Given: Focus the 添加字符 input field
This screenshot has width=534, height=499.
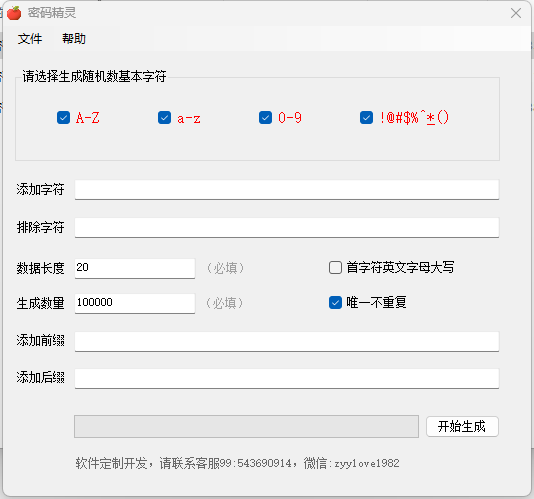Looking at the screenshot, I should point(287,190).
